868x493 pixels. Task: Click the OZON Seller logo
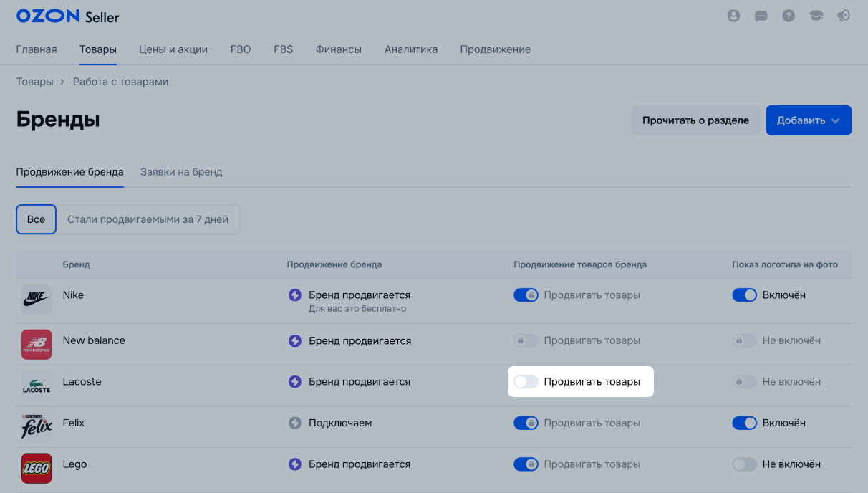tap(67, 16)
